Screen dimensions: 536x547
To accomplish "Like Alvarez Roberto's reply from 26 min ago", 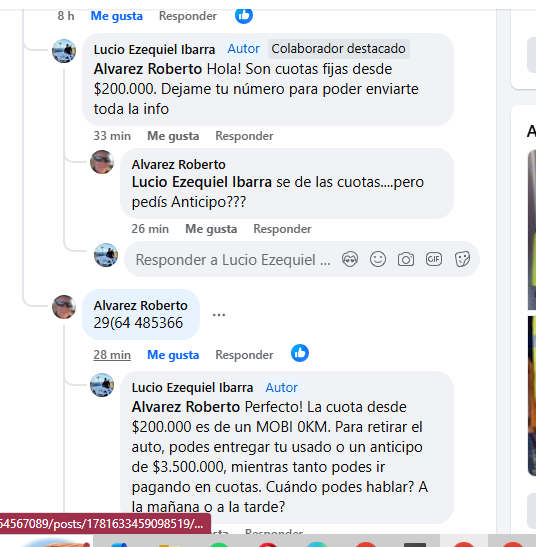I will click(211, 229).
